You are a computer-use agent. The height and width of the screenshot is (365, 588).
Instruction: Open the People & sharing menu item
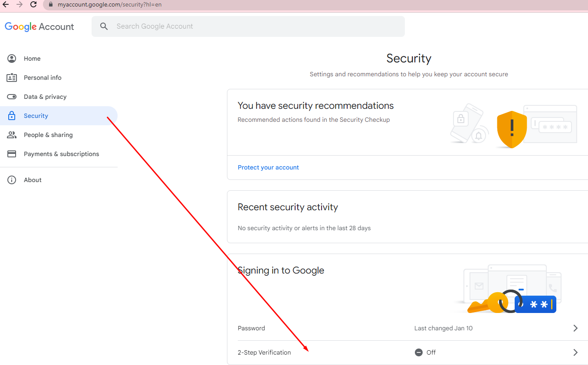click(48, 135)
